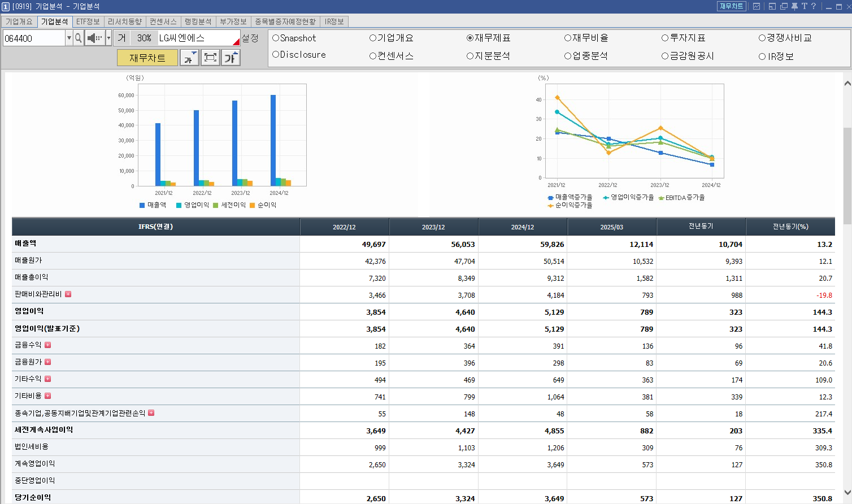Image resolution: width=852 pixels, height=504 pixels.
Task: Click the T font icon in title bar
Action: 804,6
